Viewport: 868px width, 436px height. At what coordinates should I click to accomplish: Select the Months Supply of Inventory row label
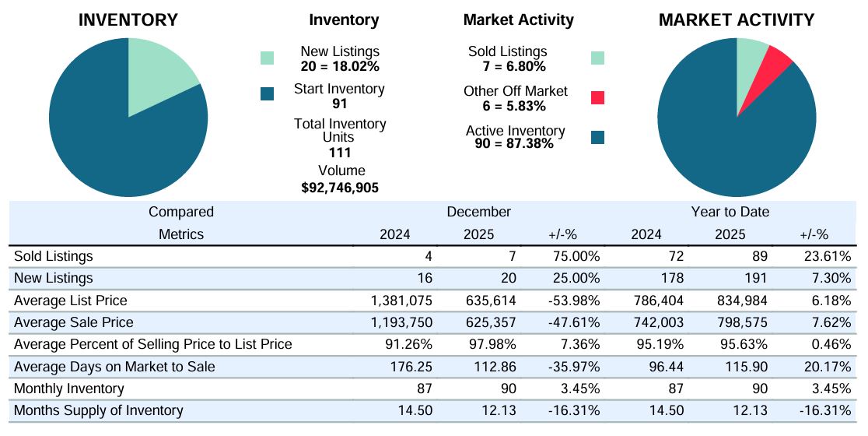99,410
